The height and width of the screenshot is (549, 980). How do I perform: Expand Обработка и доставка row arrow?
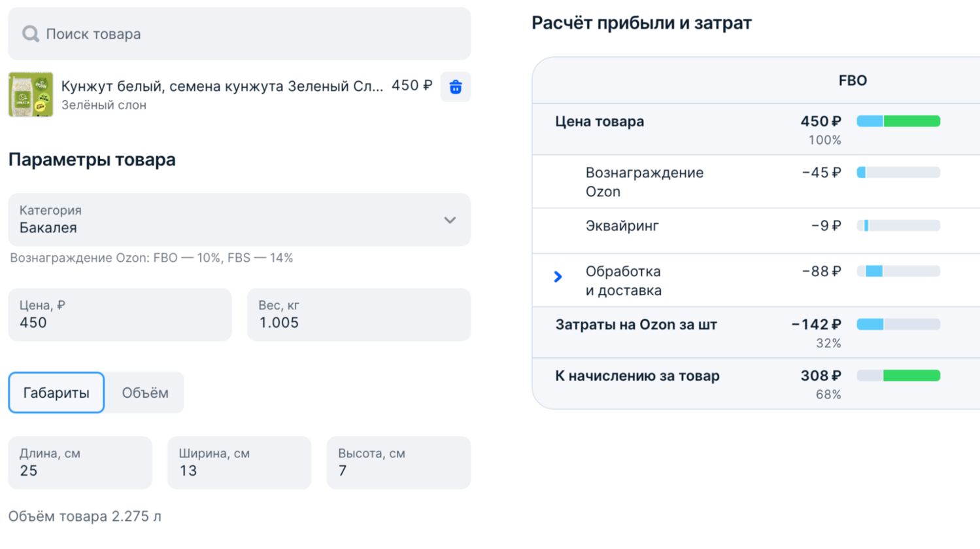click(558, 277)
